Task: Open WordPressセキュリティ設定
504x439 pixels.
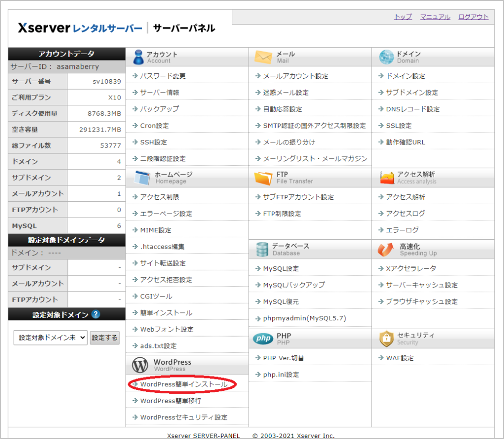Action: tap(184, 417)
